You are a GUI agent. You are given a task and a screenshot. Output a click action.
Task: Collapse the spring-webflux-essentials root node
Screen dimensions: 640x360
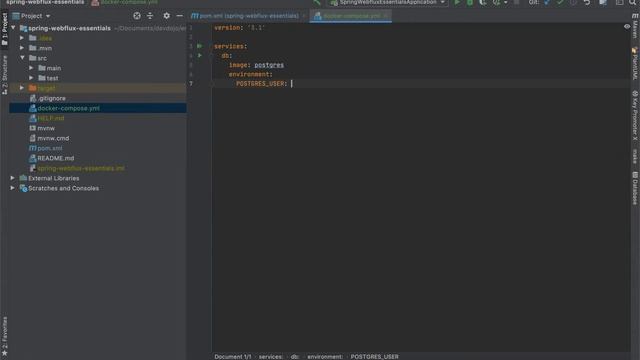coord(13,28)
